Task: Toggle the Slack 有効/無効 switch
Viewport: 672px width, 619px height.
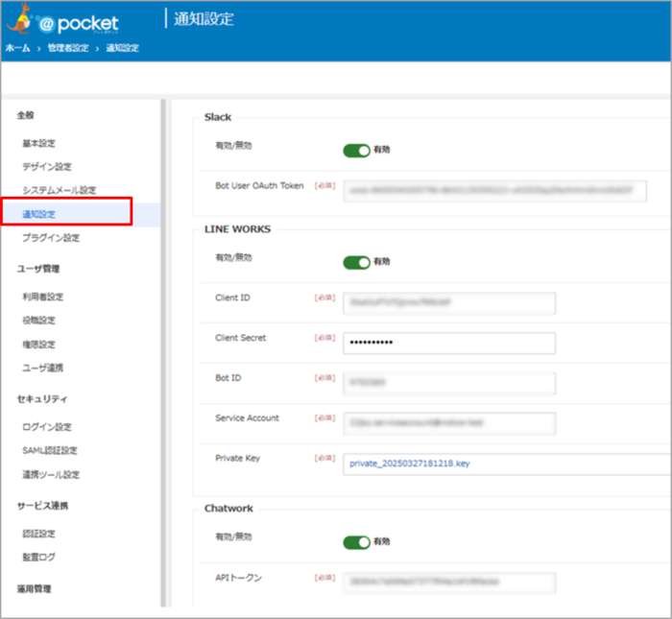Action: (356, 151)
